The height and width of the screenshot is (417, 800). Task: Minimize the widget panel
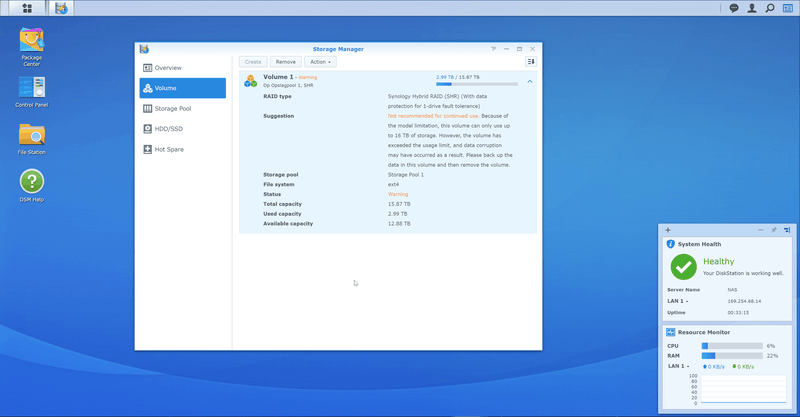(x=761, y=230)
